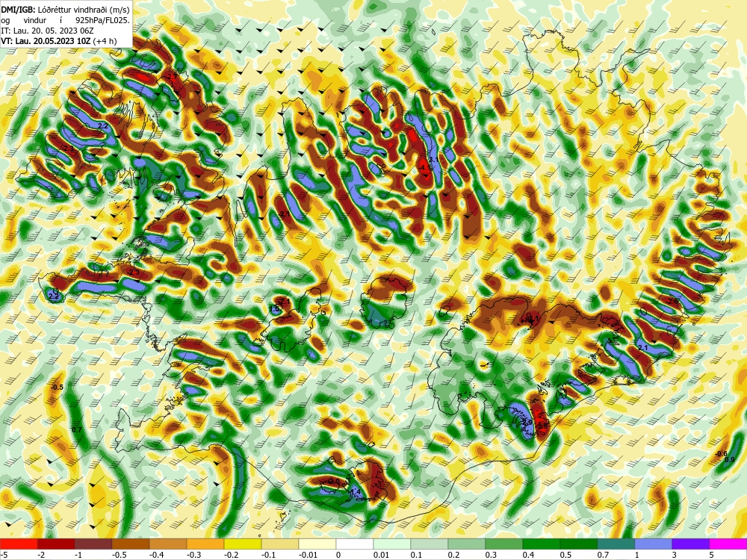Image resolution: width=747 pixels, height=560 pixels.
Task: Click the "2.6" value label in the east
Action: (x=673, y=302)
